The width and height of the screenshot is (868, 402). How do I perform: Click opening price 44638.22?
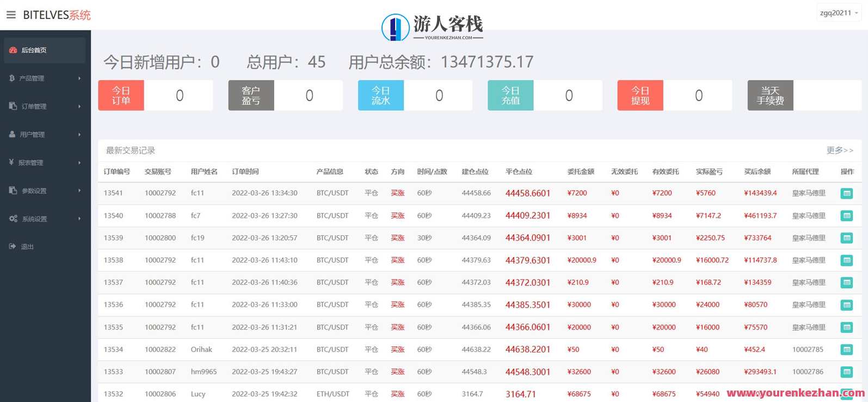coord(476,350)
